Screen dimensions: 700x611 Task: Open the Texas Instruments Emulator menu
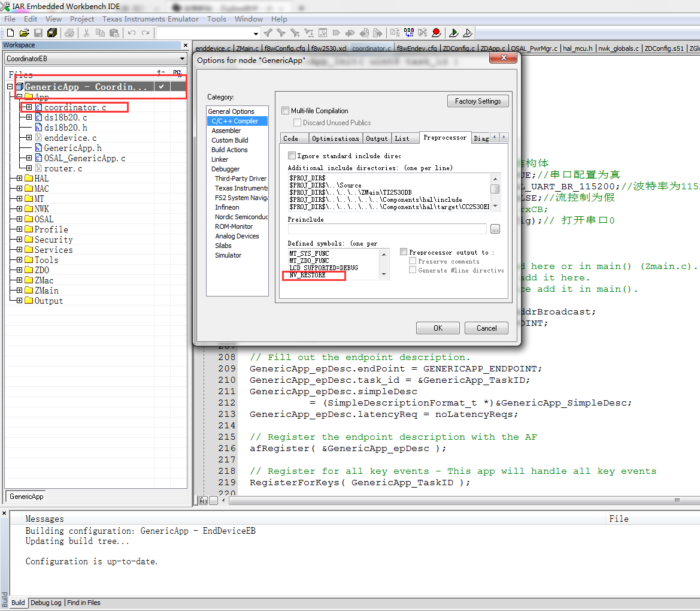[x=150, y=19]
